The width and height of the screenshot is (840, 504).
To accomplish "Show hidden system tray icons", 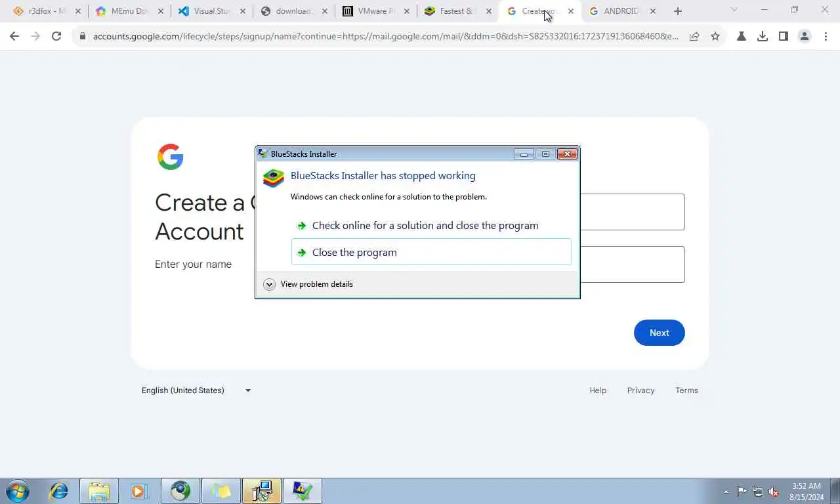I will pyautogui.click(x=726, y=492).
